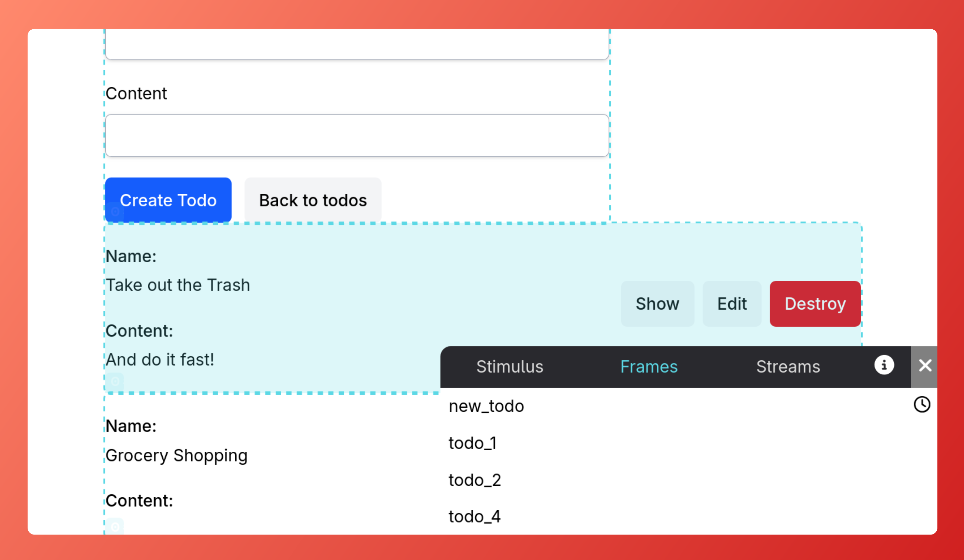The image size is (964, 560).
Task: Edit the Take out the Trash todo
Action: click(x=731, y=304)
